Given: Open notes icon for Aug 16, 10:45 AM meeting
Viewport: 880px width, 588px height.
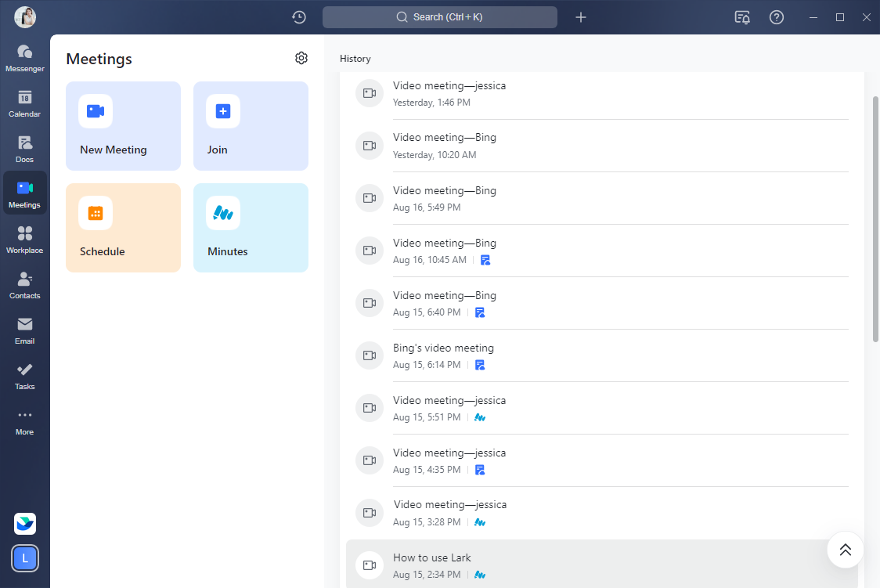Looking at the screenshot, I should (x=485, y=260).
